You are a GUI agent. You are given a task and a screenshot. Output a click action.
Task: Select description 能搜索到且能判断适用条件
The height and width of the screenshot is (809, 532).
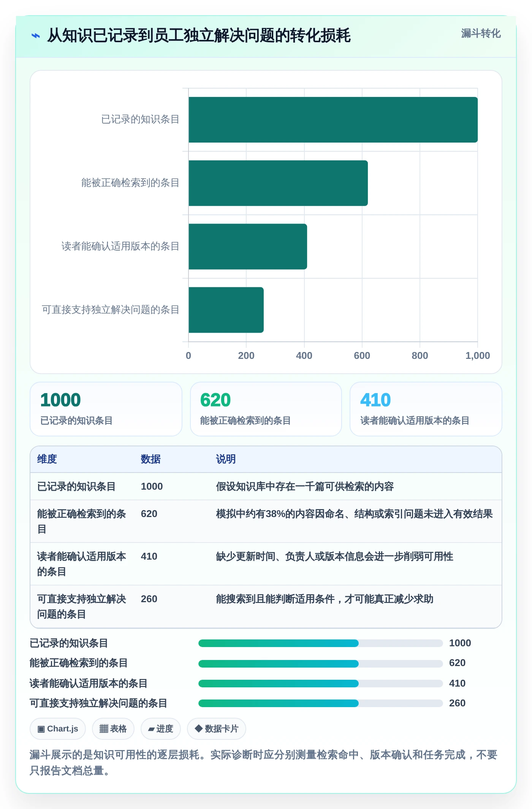tap(325, 599)
